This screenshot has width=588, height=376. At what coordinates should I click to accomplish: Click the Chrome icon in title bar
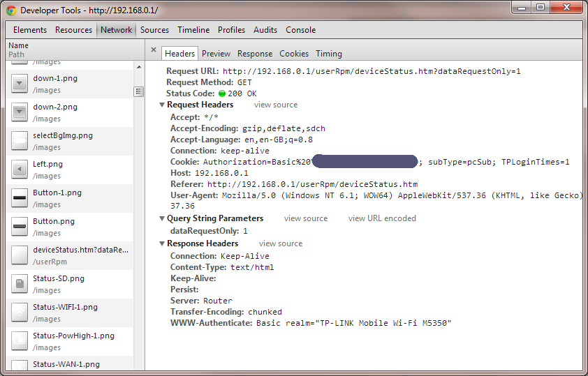pos(11,10)
